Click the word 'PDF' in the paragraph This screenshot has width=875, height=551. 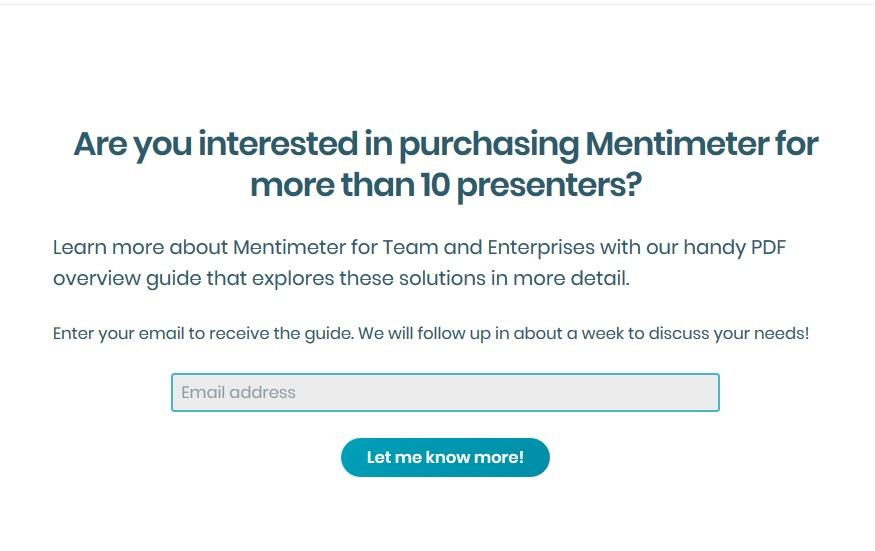click(766, 247)
